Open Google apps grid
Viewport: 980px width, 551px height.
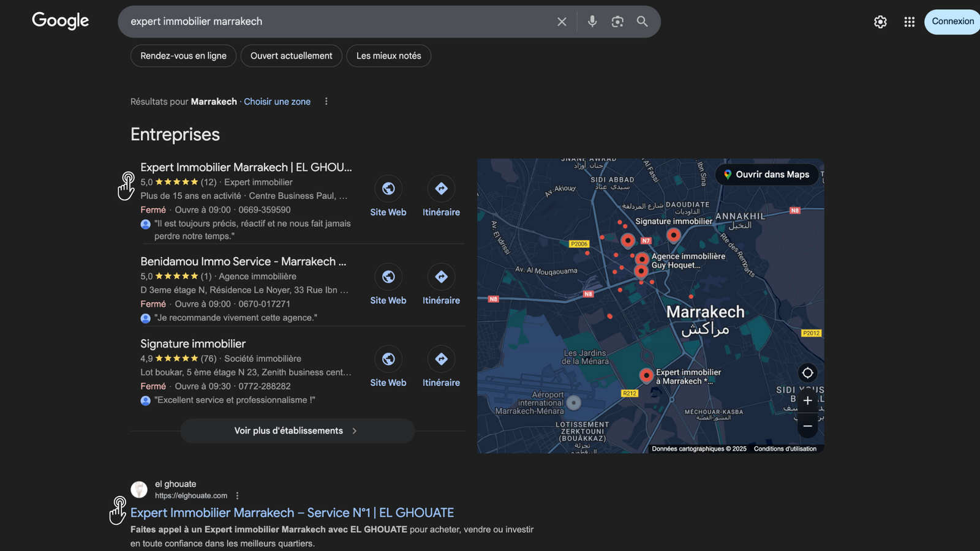pyautogui.click(x=909, y=21)
